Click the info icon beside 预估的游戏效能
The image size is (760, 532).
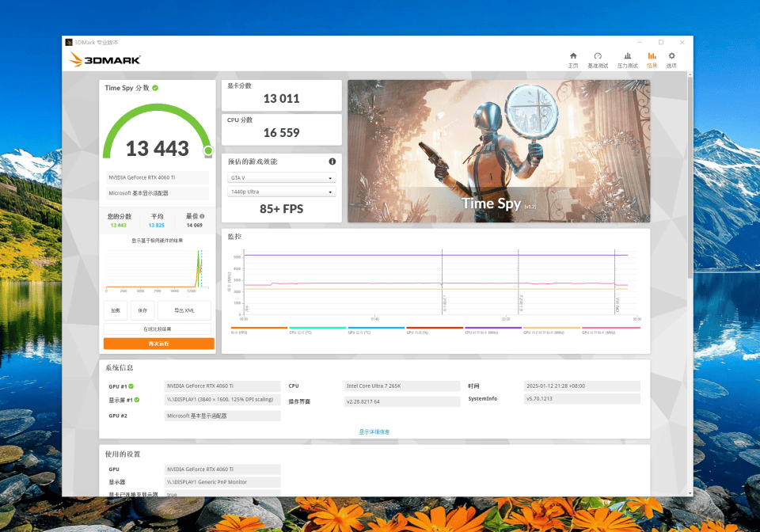pyautogui.click(x=332, y=161)
